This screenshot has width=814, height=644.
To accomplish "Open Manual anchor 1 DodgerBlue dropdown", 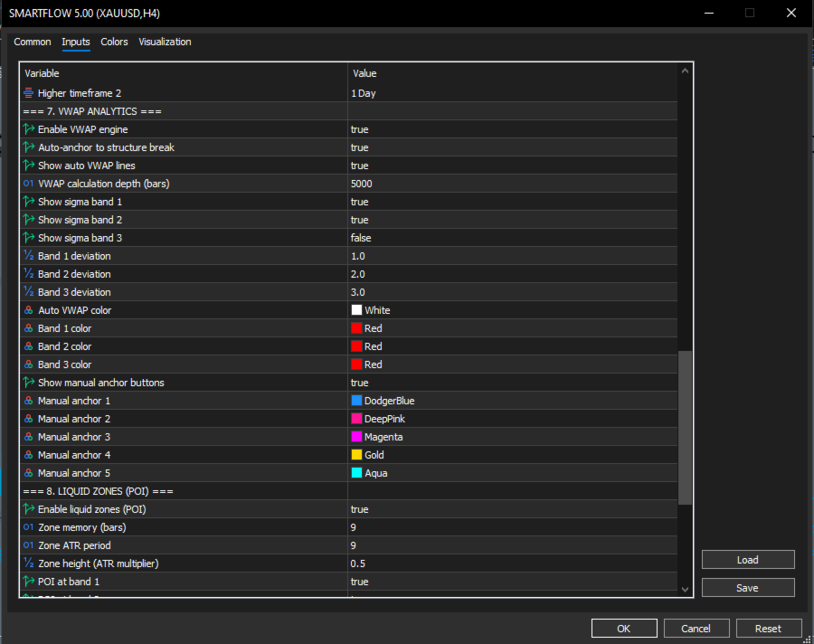I will pos(513,401).
